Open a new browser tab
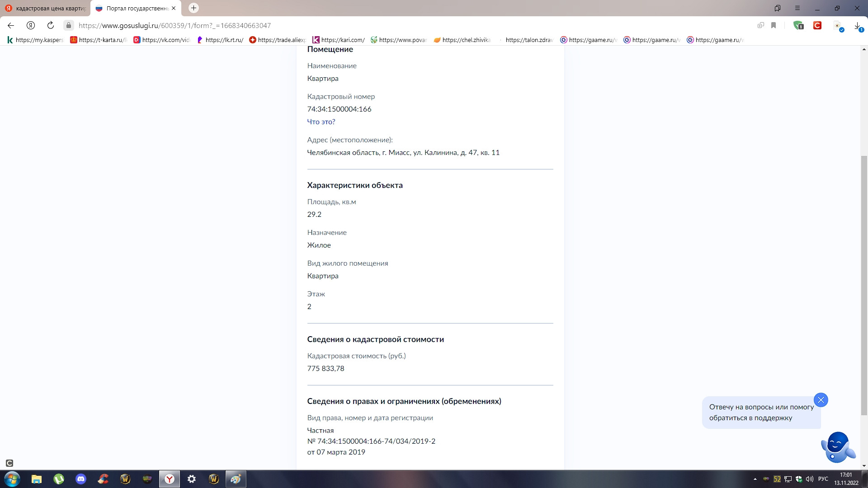Image resolution: width=868 pixels, height=488 pixels. point(193,8)
